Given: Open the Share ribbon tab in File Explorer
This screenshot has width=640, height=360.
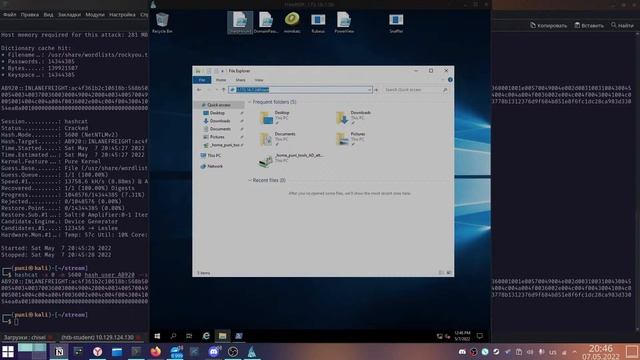Looking at the screenshot, I should coord(240,80).
